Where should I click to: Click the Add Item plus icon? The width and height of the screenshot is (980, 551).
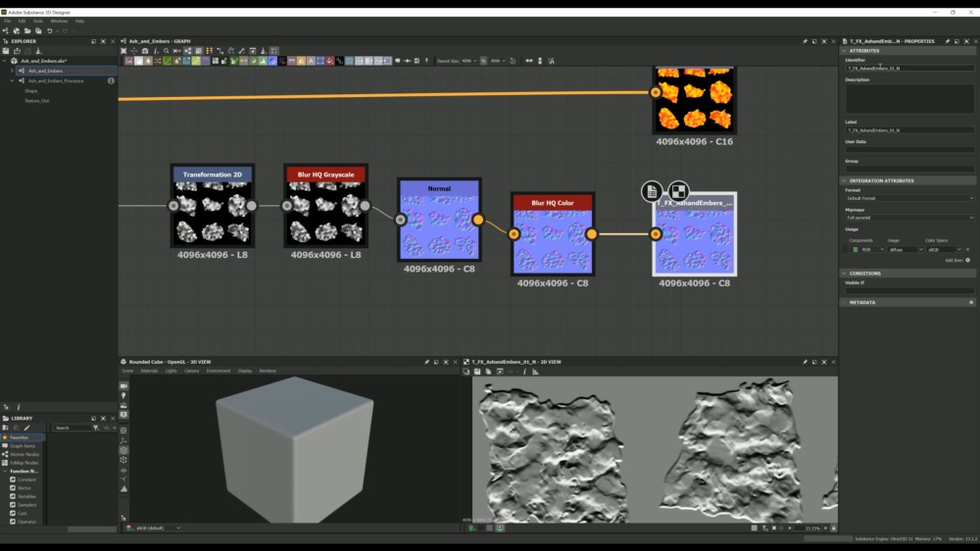tap(968, 260)
